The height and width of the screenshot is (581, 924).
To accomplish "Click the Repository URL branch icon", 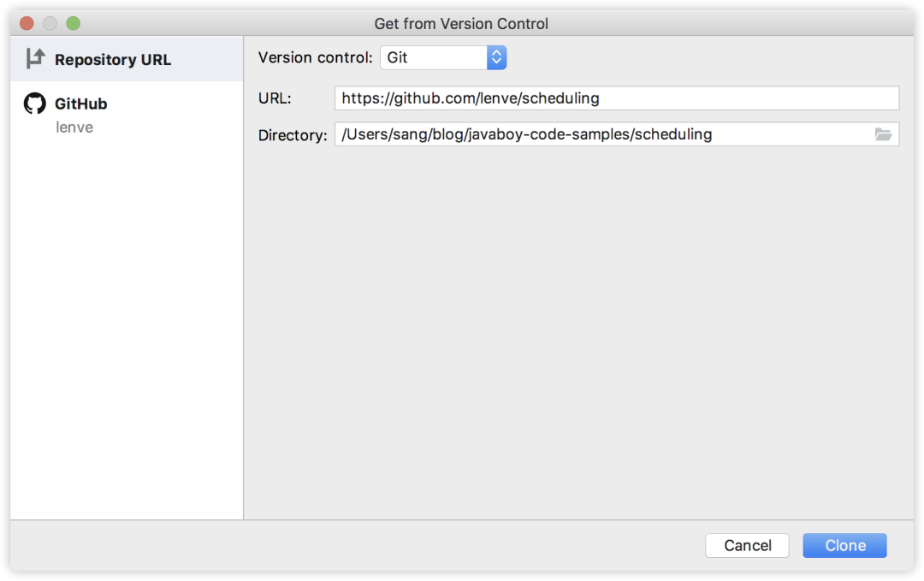I will point(35,58).
